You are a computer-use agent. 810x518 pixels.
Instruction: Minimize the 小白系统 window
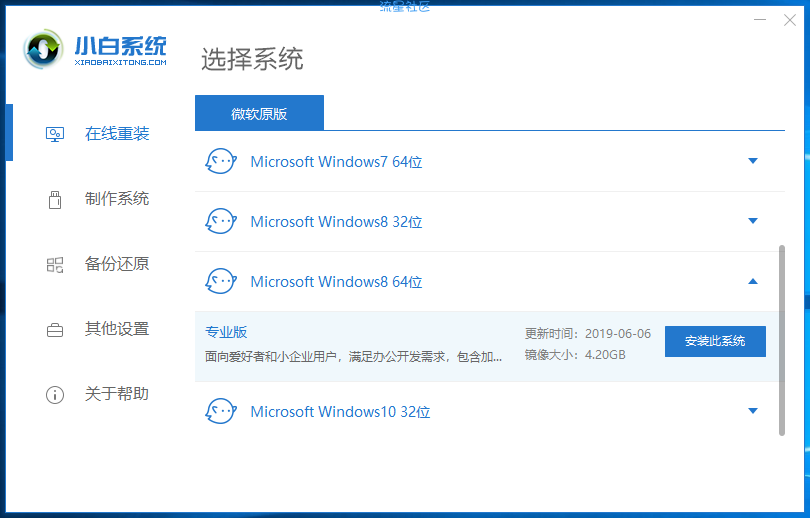[760, 20]
